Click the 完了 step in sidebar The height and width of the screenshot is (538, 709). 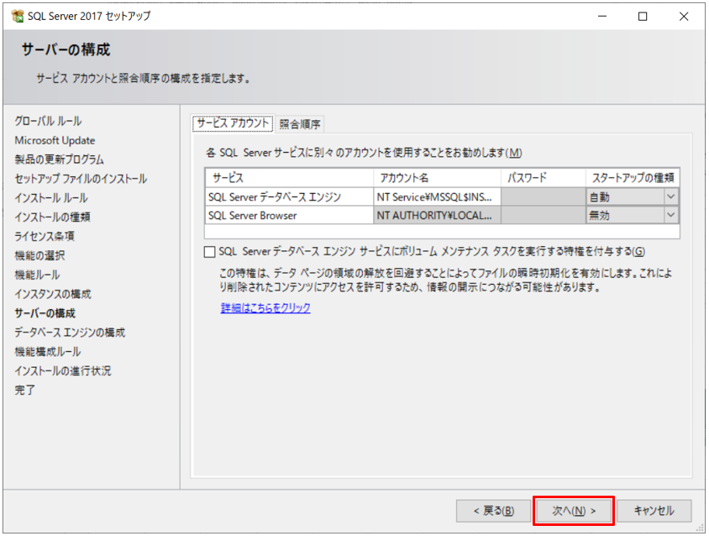(x=25, y=390)
